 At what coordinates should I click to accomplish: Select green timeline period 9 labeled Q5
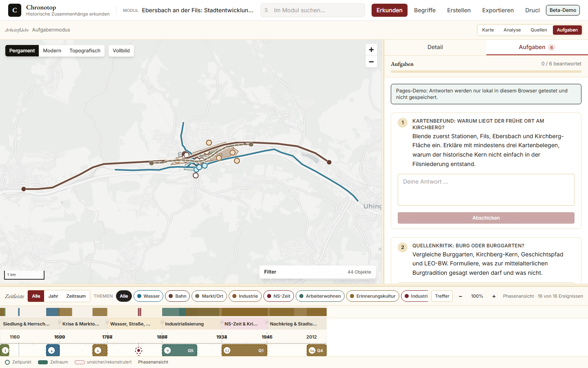pos(180,350)
